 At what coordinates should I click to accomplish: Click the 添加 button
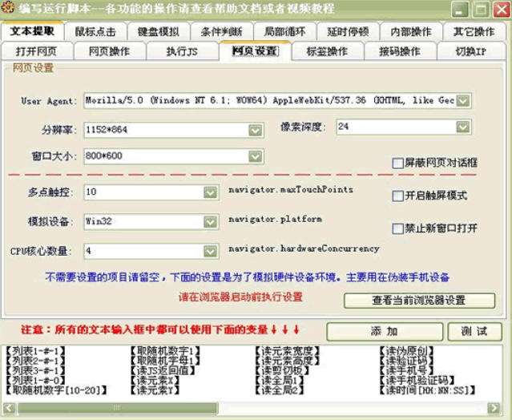pos(385,332)
